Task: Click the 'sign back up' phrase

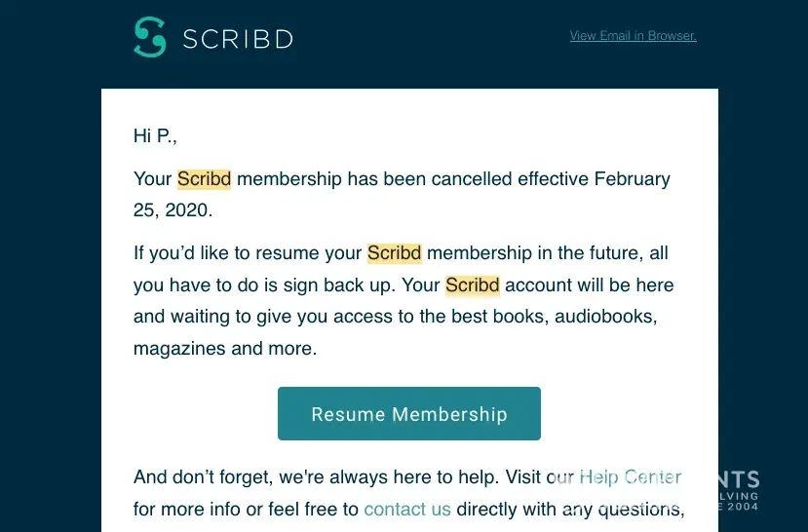Action: point(377,285)
